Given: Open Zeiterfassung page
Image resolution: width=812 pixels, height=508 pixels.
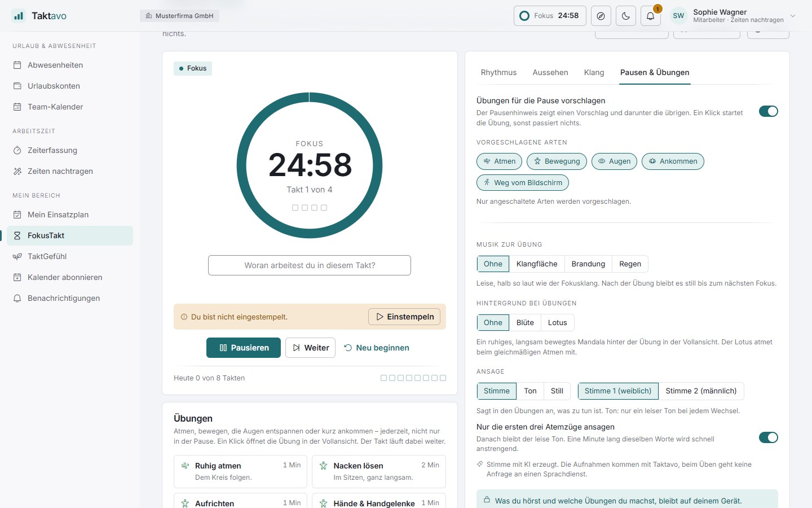Looking at the screenshot, I should 70,150.
